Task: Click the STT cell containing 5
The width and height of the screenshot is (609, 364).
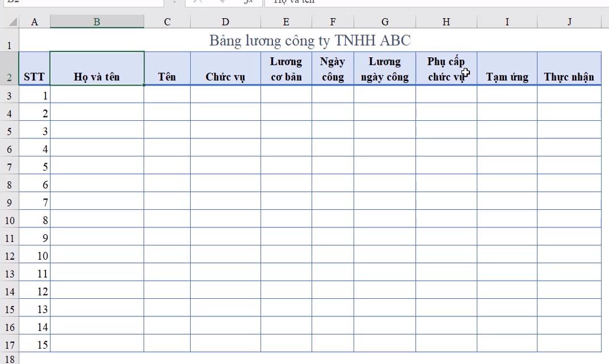Action: pyautogui.click(x=35, y=166)
